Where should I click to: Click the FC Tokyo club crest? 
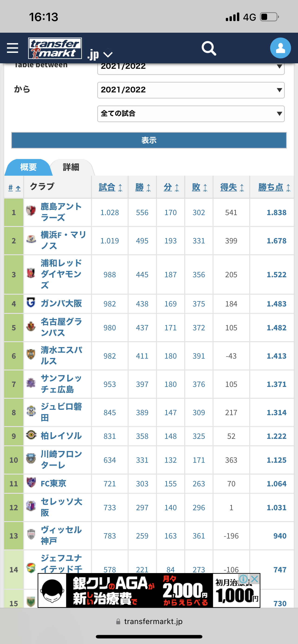click(31, 482)
